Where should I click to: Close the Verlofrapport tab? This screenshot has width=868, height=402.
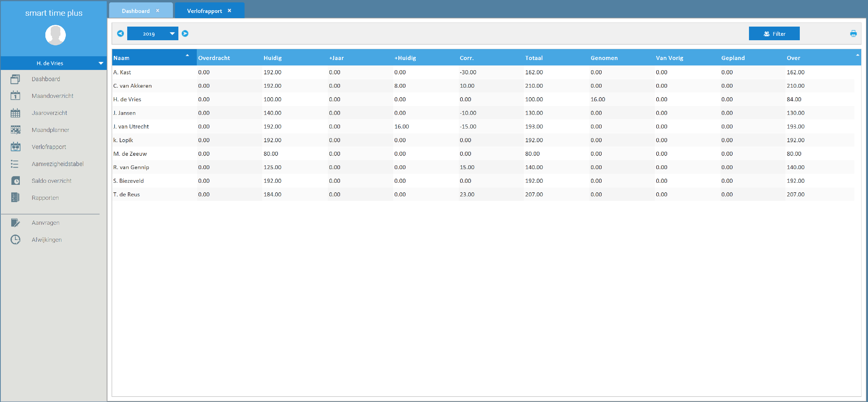[x=230, y=11]
